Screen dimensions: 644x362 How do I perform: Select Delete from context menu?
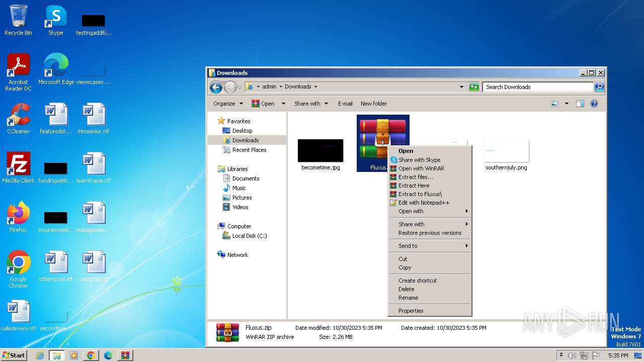(x=430, y=289)
